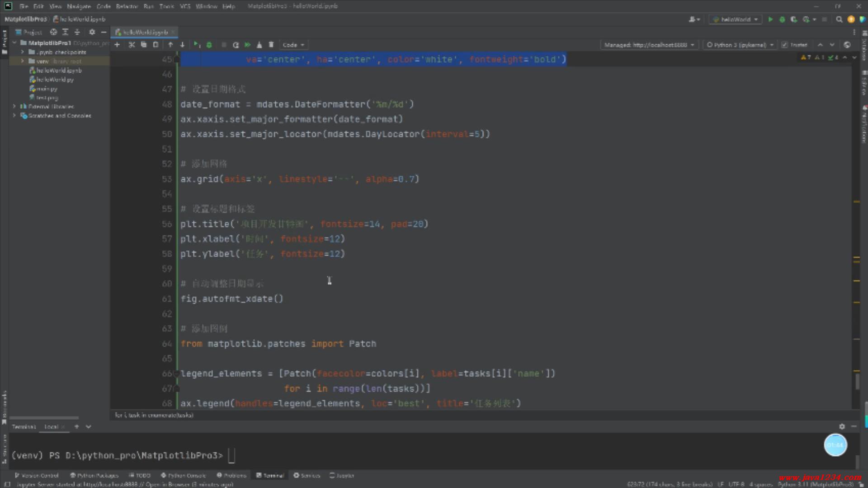Expand the Scratches and Consoles node
868x488 pixels.
click(14, 116)
